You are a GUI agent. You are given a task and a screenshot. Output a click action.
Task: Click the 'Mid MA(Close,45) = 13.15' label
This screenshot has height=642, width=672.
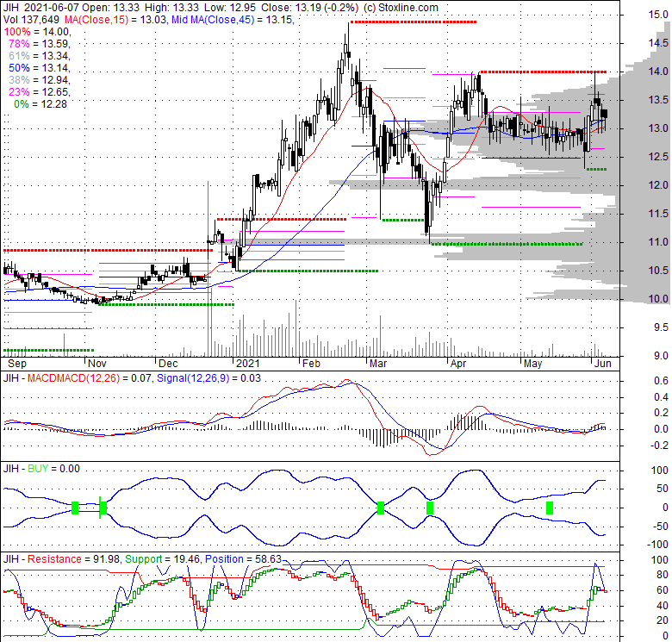coord(232,20)
